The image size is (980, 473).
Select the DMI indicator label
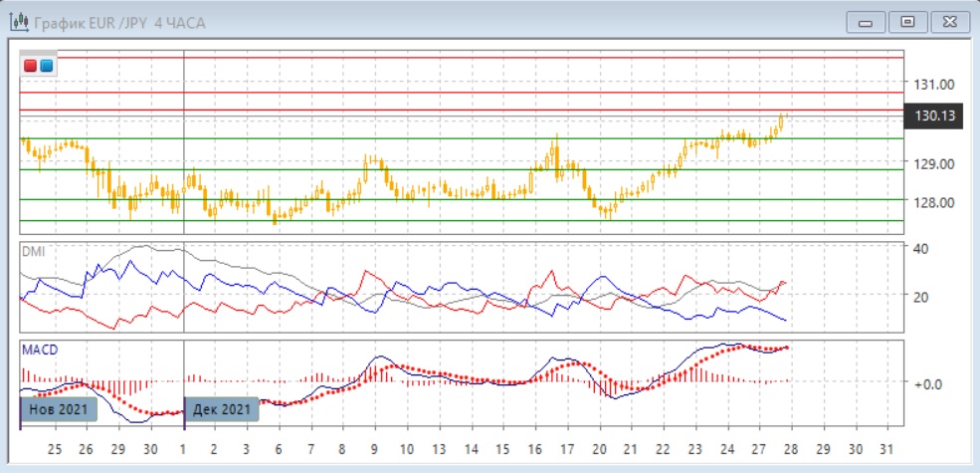point(33,252)
